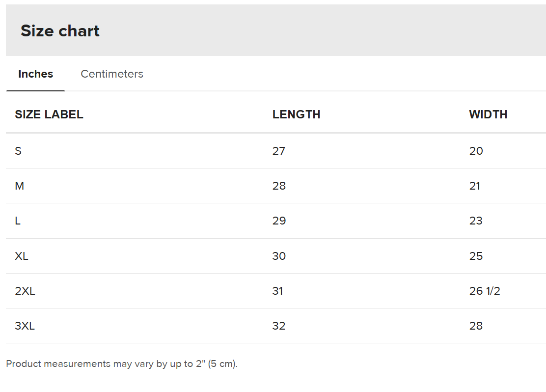Click the WIDTH column header
This screenshot has width=546, height=392.
488,114
